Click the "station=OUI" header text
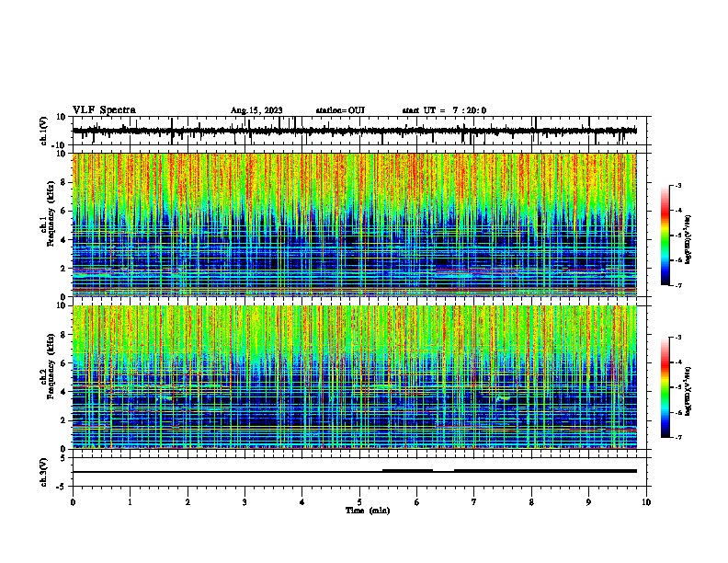The image size is (728, 563). [x=340, y=110]
